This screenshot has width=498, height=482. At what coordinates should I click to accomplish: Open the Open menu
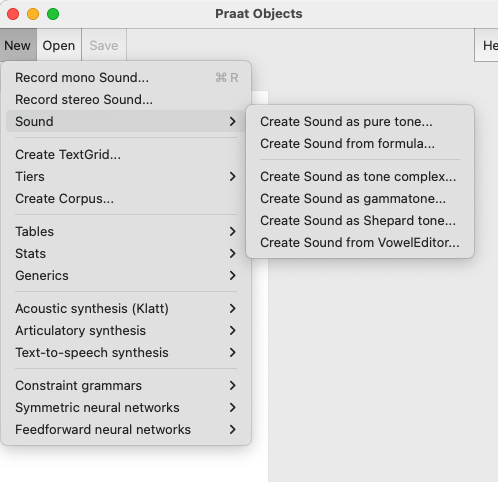point(59,45)
